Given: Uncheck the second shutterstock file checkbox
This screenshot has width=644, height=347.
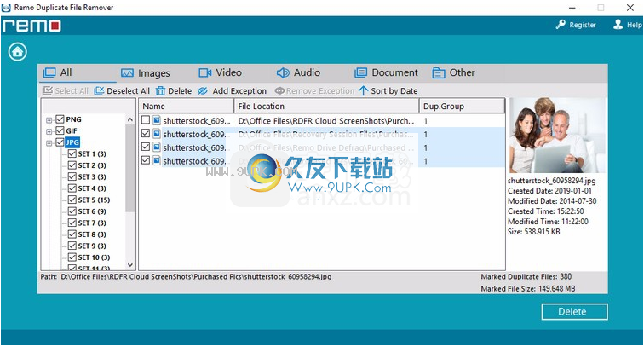Looking at the screenshot, I should pyautogui.click(x=146, y=133).
